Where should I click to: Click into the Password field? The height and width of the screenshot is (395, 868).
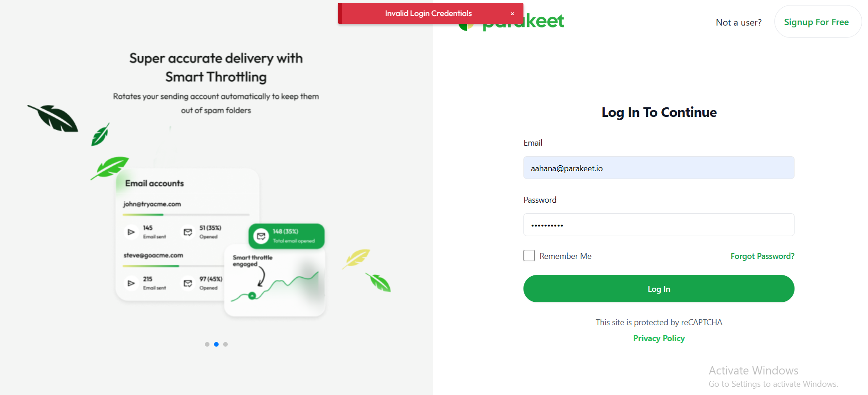[659, 225]
